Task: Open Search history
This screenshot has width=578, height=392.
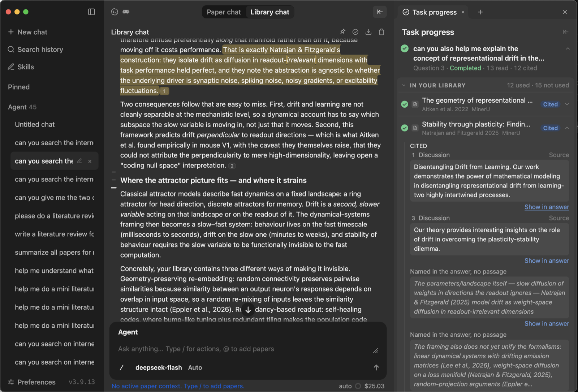Action: point(35,49)
